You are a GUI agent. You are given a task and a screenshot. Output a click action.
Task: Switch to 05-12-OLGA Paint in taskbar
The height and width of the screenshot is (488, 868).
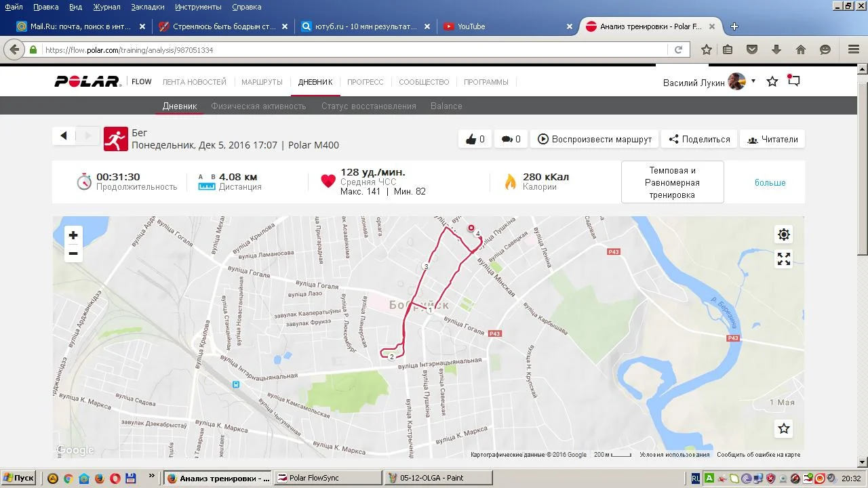(438, 478)
